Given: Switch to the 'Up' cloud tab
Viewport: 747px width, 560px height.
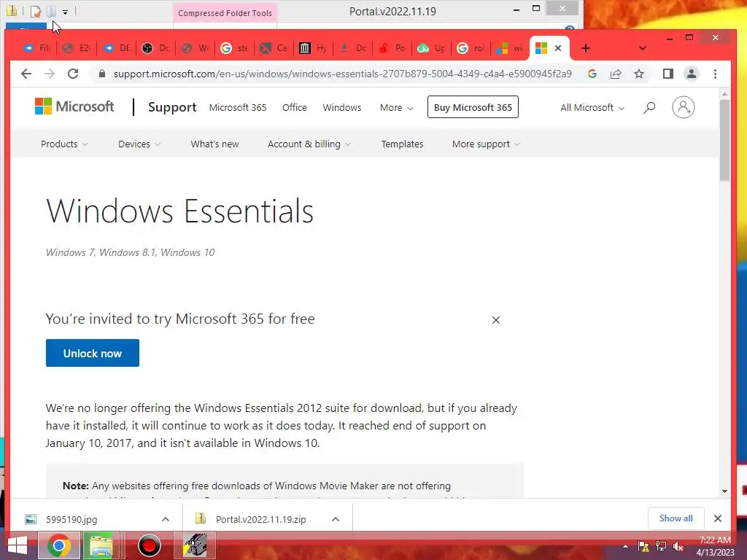Looking at the screenshot, I should click(x=431, y=48).
